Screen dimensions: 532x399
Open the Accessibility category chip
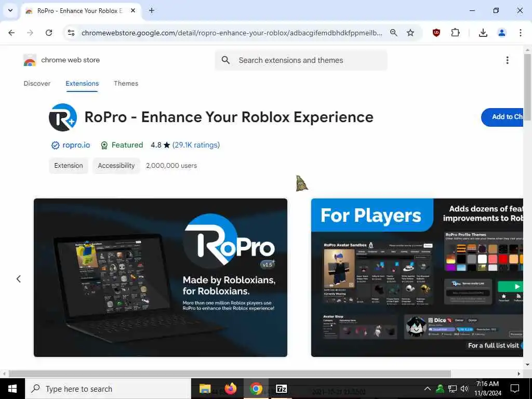coord(116,166)
